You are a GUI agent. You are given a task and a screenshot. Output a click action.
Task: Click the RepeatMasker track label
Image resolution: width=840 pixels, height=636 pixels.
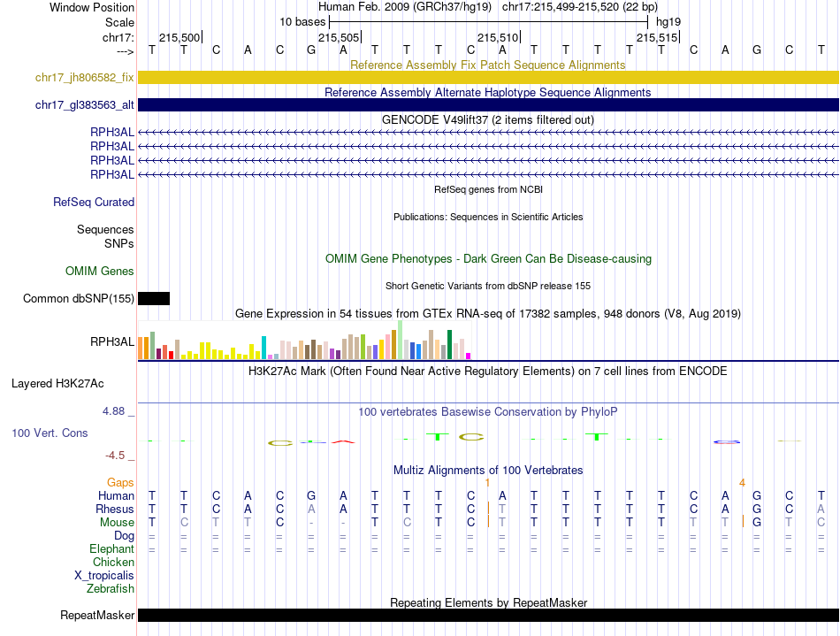click(x=97, y=615)
